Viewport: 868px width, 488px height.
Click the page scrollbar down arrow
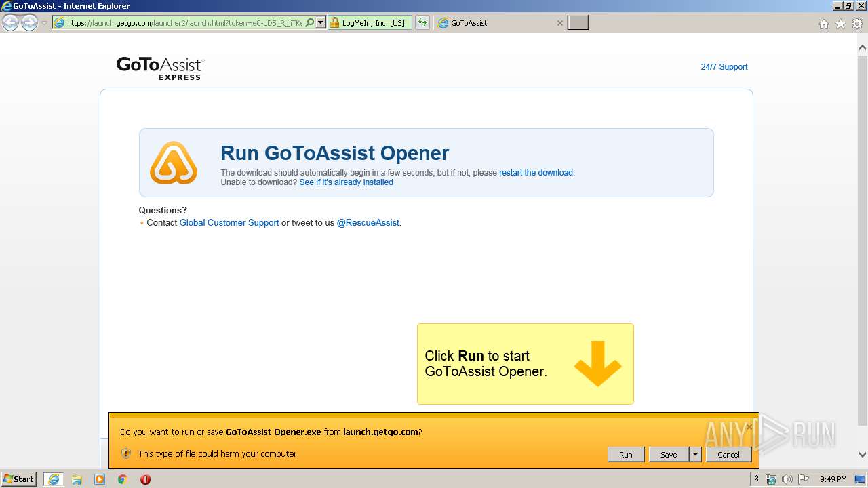click(862, 455)
